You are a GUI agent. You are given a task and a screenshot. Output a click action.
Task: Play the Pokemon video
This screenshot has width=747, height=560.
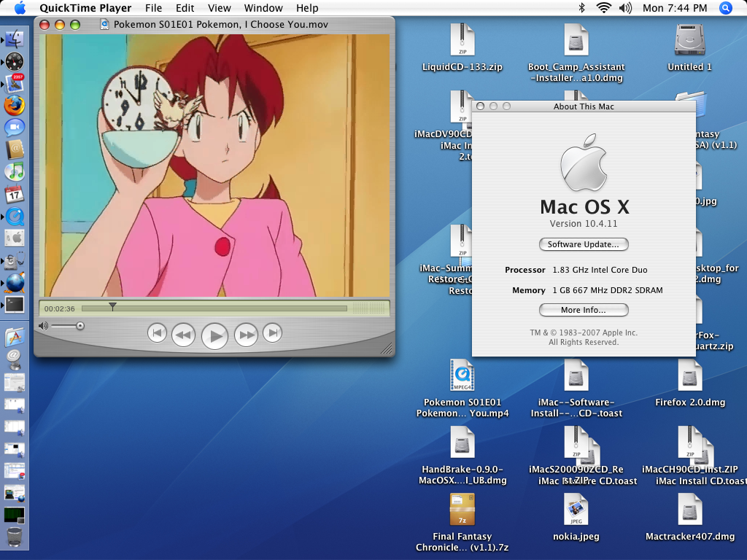point(214,335)
